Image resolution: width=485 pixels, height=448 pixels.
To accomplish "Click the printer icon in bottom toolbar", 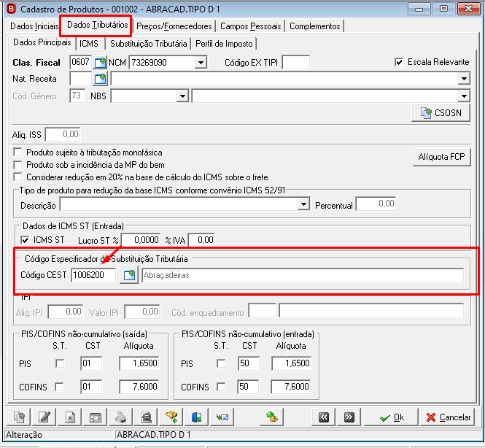I will 120,417.
